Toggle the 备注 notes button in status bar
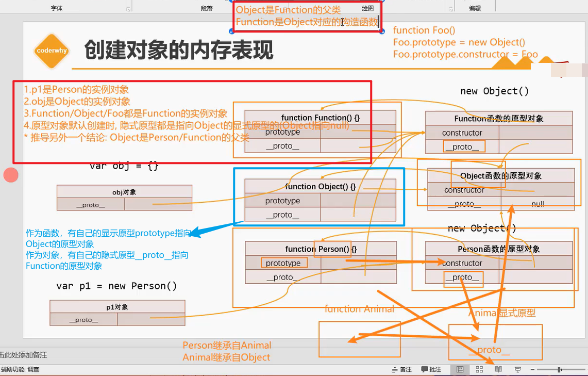 click(401, 370)
